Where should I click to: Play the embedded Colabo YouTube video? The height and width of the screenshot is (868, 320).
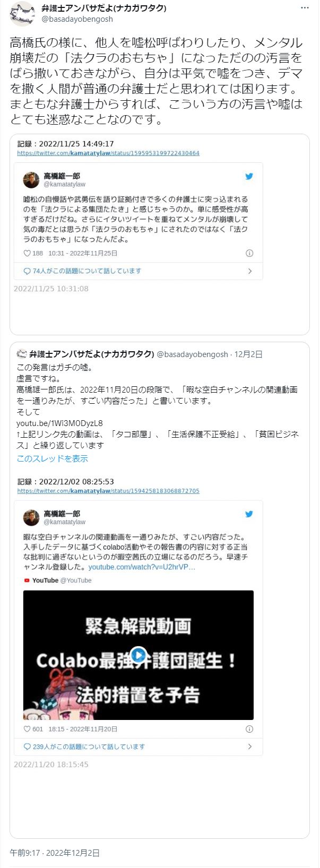tap(139, 655)
